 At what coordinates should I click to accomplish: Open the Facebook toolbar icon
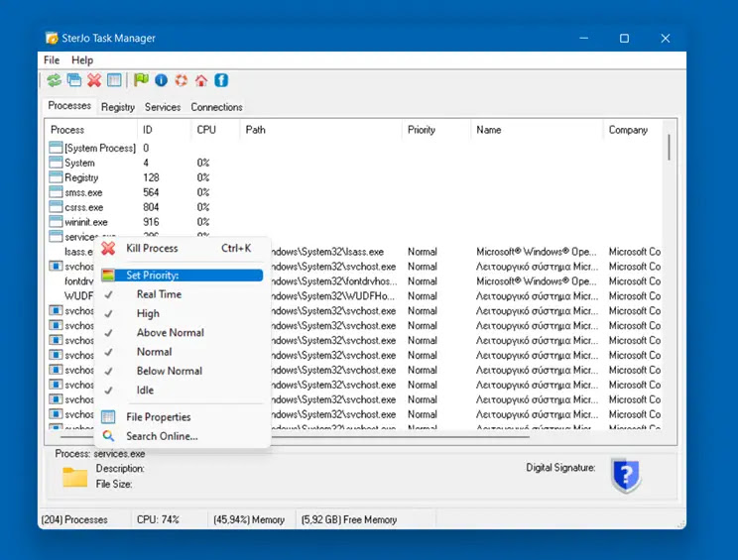(x=221, y=80)
